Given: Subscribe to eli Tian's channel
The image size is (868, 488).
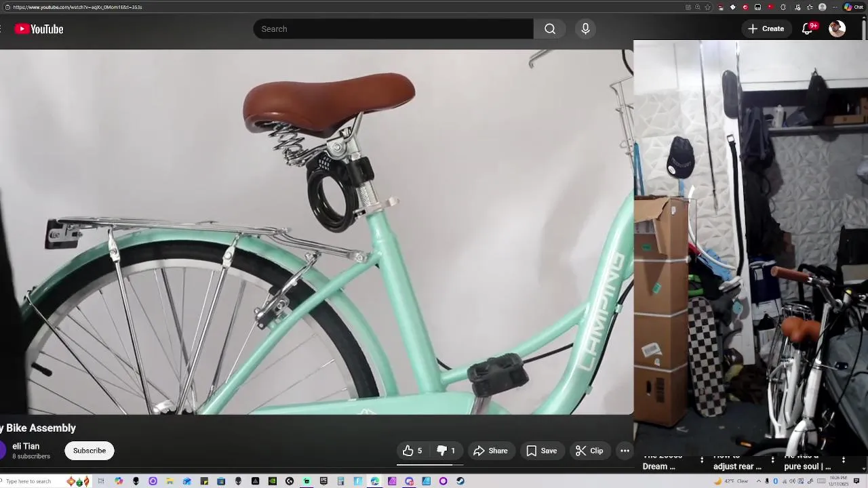Looking at the screenshot, I should click(x=90, y=451).
